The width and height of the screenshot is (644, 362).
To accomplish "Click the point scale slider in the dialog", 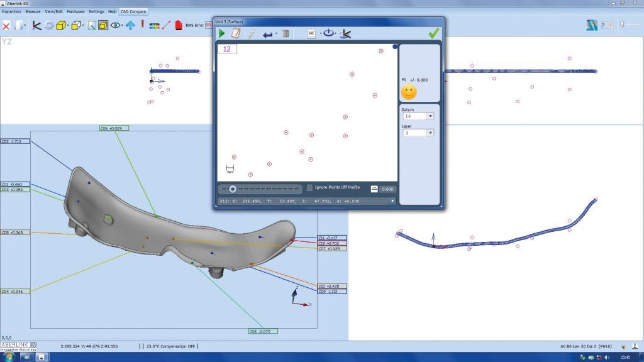I will [233, 189].
